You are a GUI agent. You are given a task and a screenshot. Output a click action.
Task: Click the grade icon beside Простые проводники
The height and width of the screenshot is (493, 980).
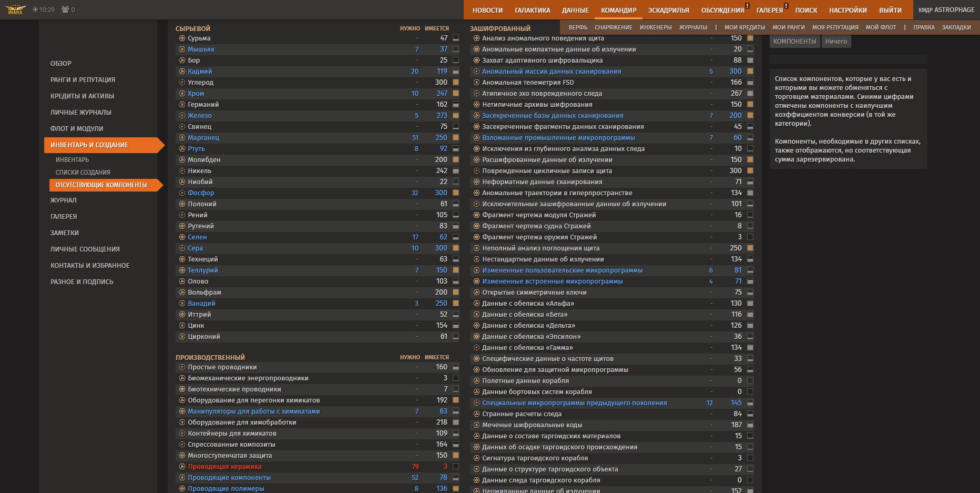point(182,367)
